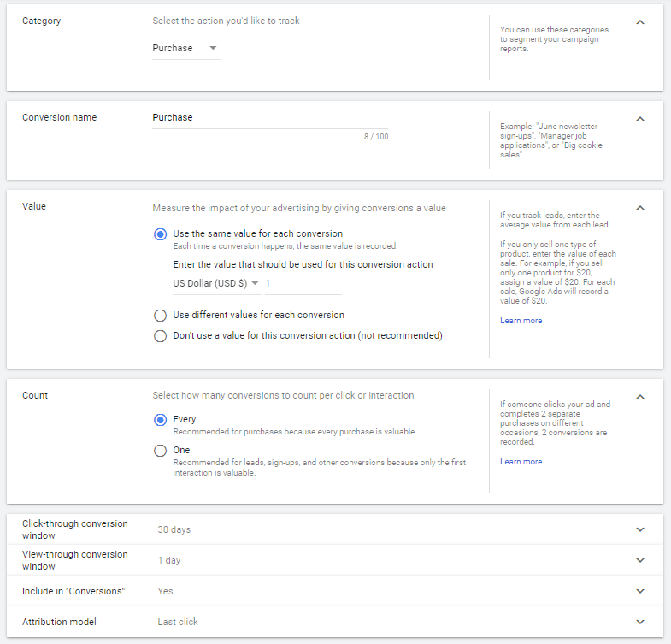Screen dimensions: 671x644
Task: Click the Yes value for Include in Conversions
Action: (x=165, y=591)
